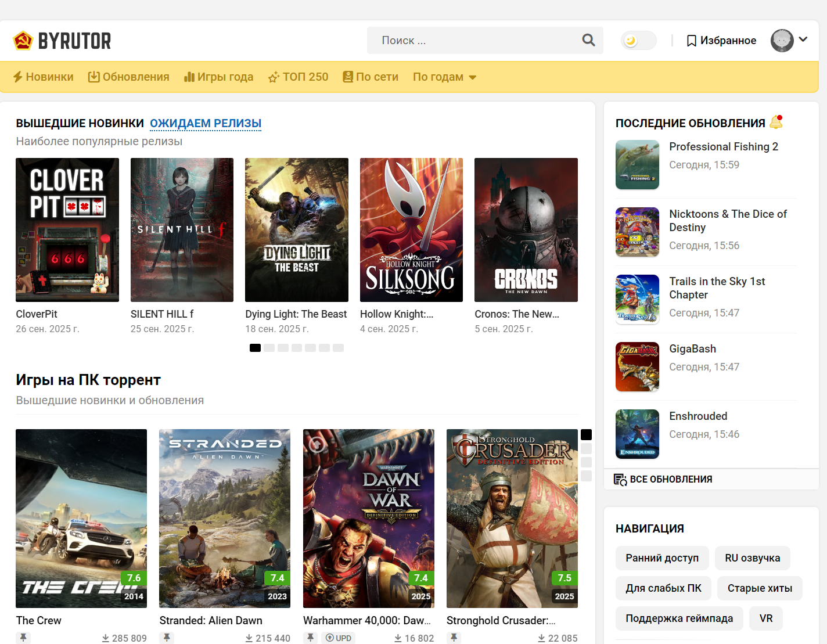Switch to ОЖИДАЕМ РЕЛИЗЫ tab
This screenshot has width=827, height=644.
tap(206, 123)
